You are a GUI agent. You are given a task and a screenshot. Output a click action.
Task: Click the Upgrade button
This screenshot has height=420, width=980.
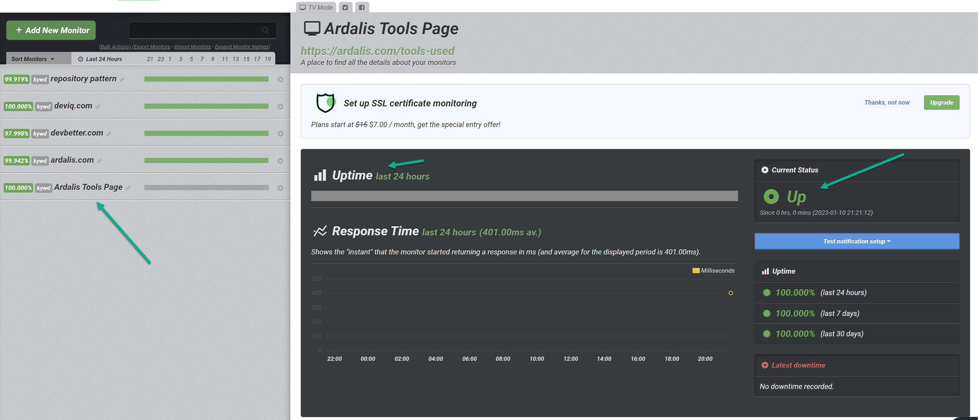[941, 103]
